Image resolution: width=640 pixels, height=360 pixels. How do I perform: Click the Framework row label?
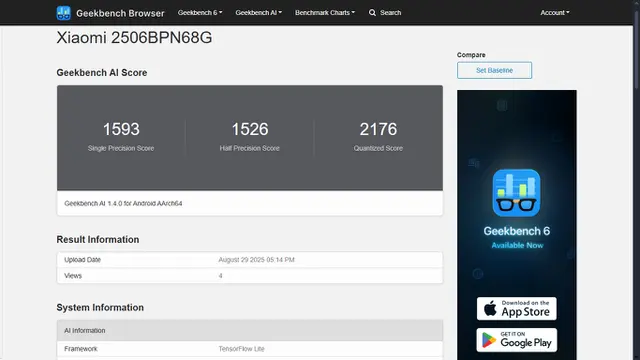[x=80, y=349]
